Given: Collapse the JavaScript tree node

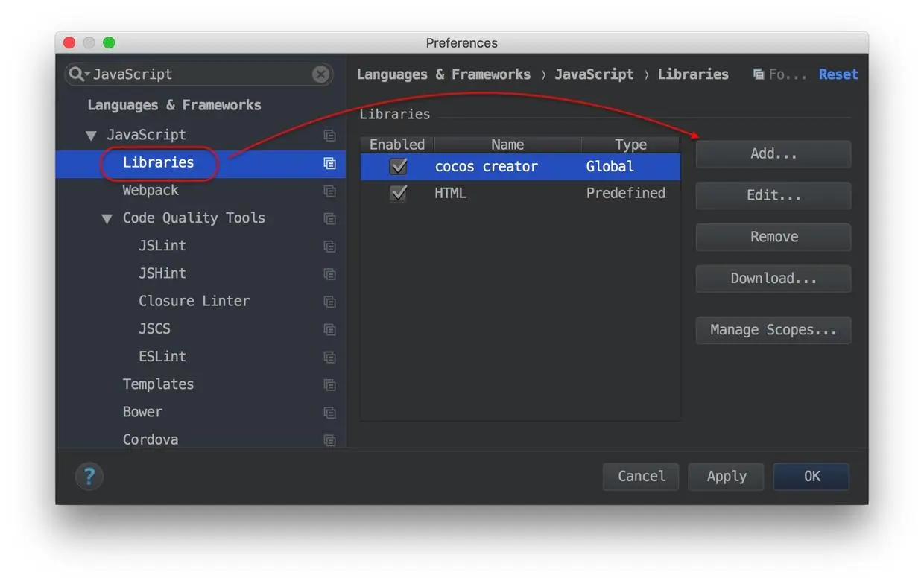Looking at the screenshot, I should (91, 135).
